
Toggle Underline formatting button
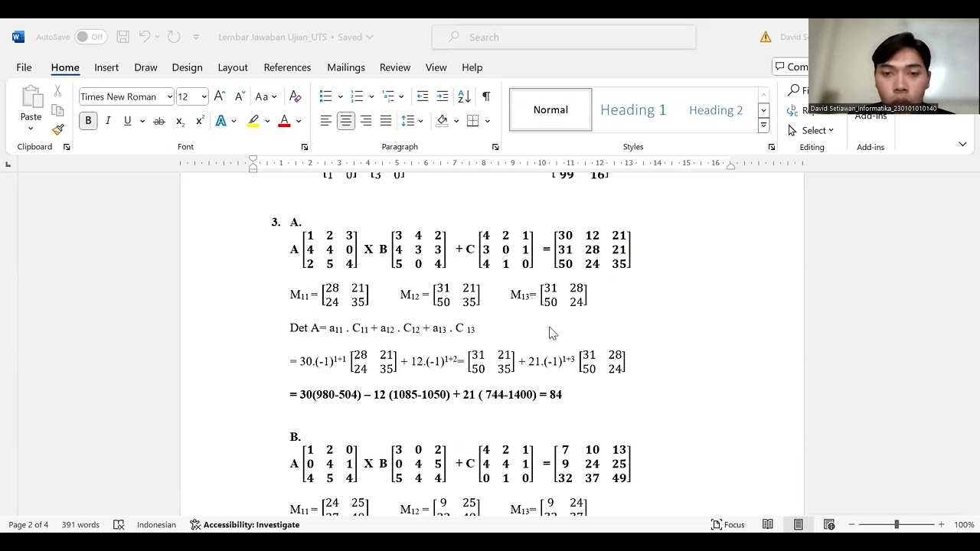point(127,121)
